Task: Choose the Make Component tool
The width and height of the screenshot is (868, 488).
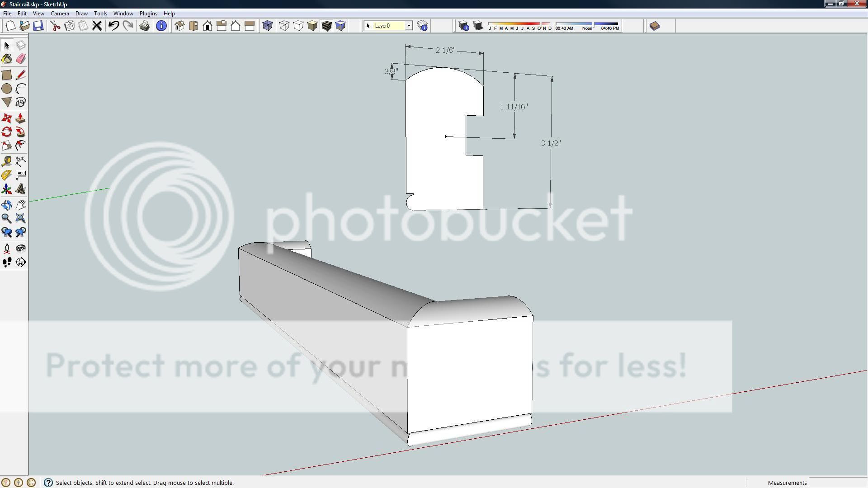Action: click(x=21, y=45)
